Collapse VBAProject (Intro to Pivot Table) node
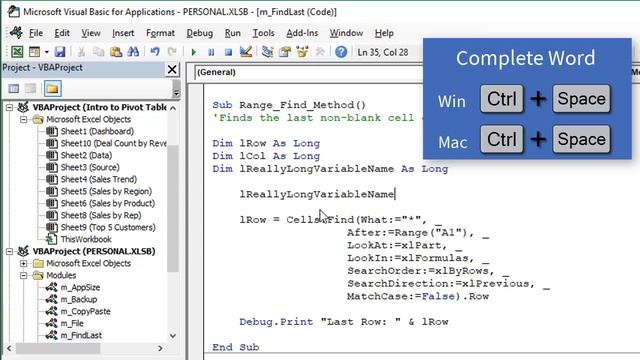 9,107
